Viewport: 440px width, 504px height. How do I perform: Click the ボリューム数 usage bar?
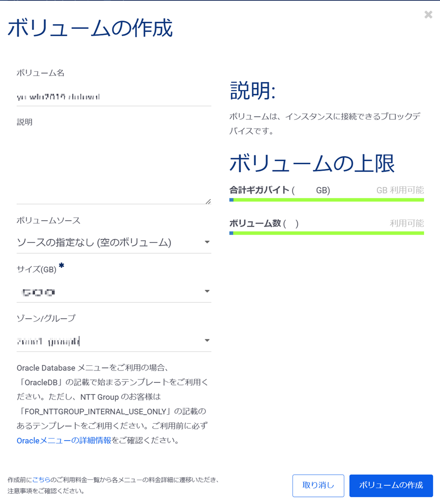[x=326, y=233]
